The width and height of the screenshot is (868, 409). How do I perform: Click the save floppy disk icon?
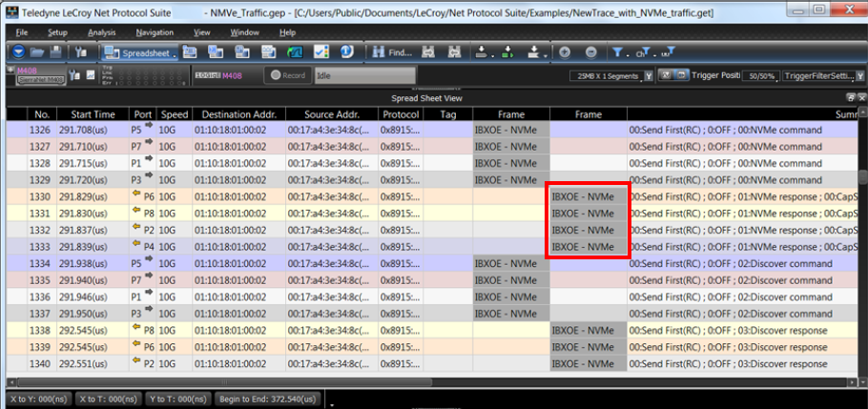point(55,52)
